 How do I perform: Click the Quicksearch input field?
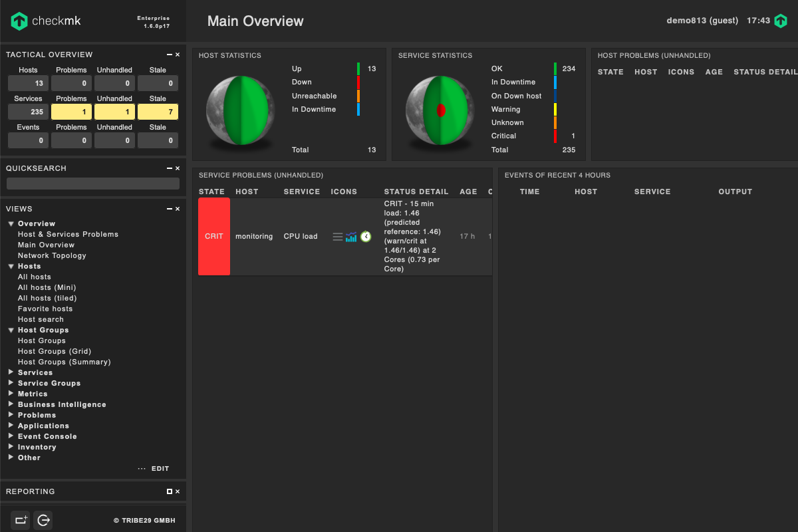tap(93, 184)
